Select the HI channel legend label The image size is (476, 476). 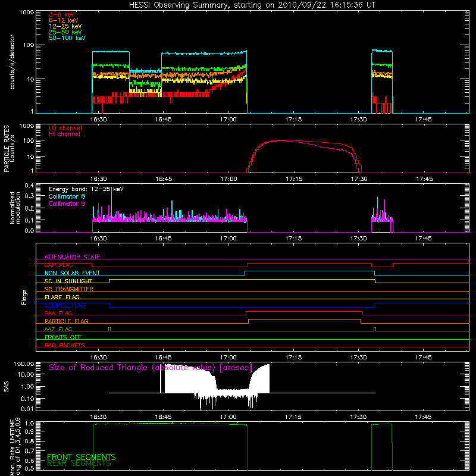coord(64,134)
